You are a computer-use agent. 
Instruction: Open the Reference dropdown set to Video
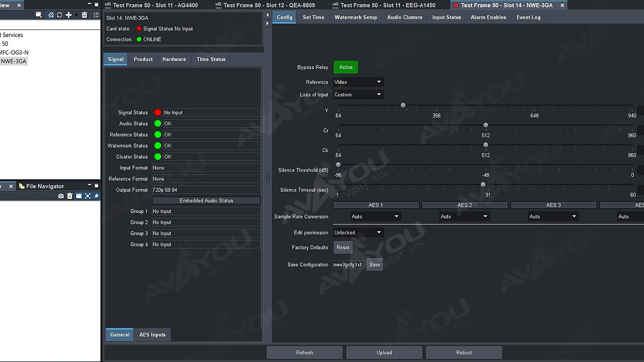tap(358, 82)
